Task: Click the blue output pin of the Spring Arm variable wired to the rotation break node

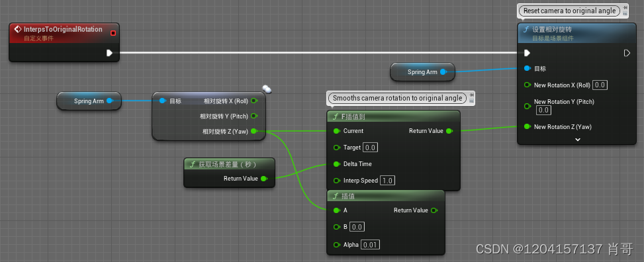Action: point(109,101)
